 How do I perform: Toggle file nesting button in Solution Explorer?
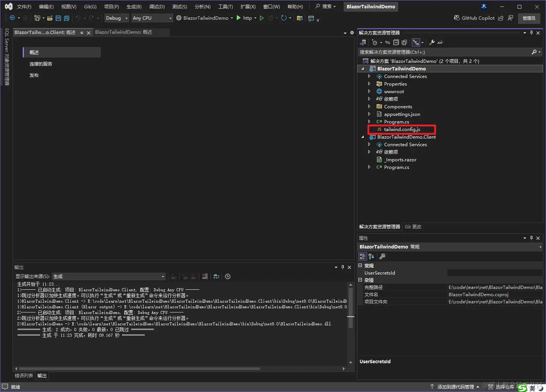coord(416,42)
